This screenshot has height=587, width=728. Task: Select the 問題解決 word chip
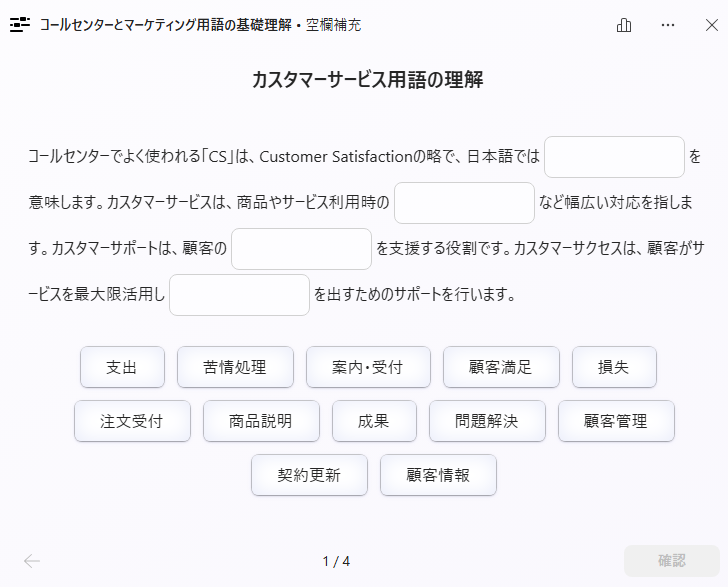487,421
